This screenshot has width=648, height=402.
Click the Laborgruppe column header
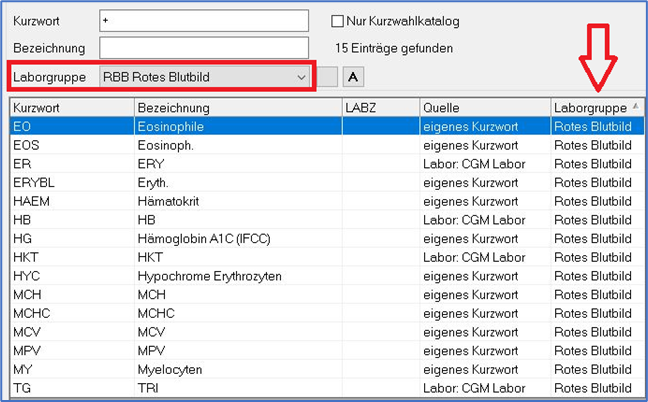point(597,108)
